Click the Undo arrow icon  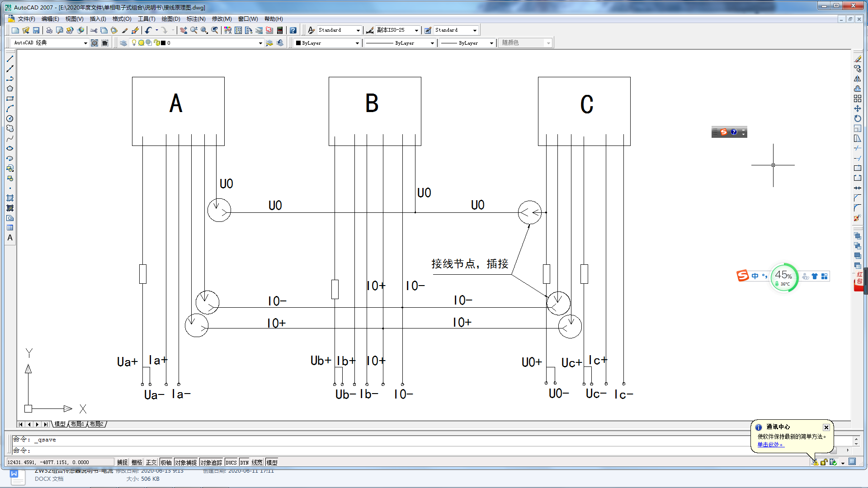[x=148, y=30]
